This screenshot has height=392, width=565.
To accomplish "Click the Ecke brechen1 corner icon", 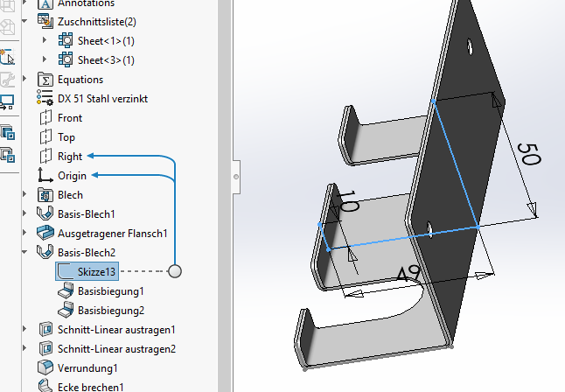I will point(45,386).
